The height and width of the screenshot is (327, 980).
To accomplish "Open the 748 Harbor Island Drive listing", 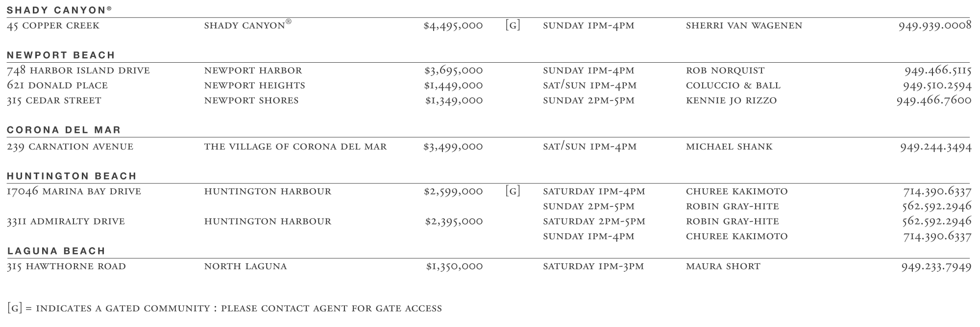I will 78,71.
